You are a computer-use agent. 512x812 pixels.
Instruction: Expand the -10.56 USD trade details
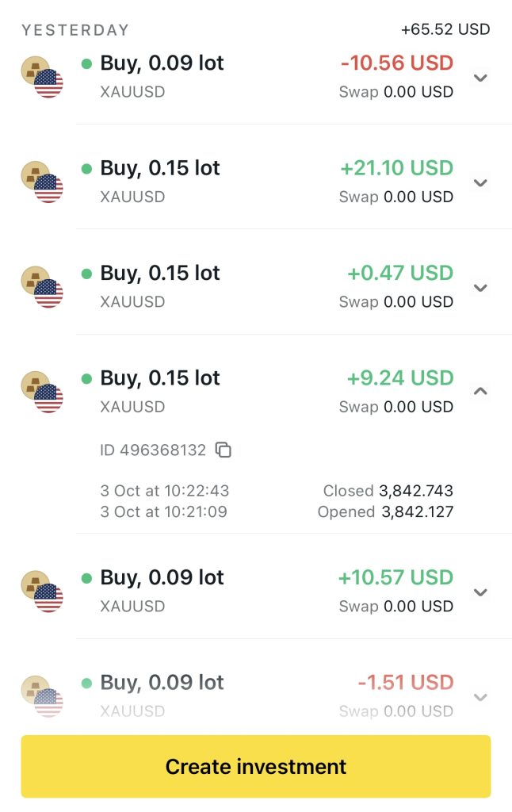(480, 78)
